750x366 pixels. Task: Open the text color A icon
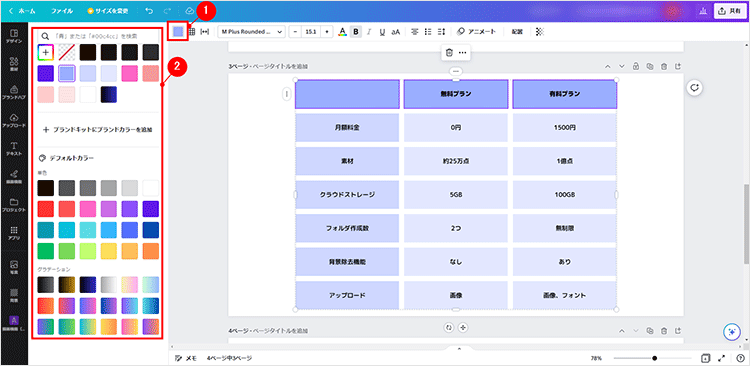tap(342, 32)
